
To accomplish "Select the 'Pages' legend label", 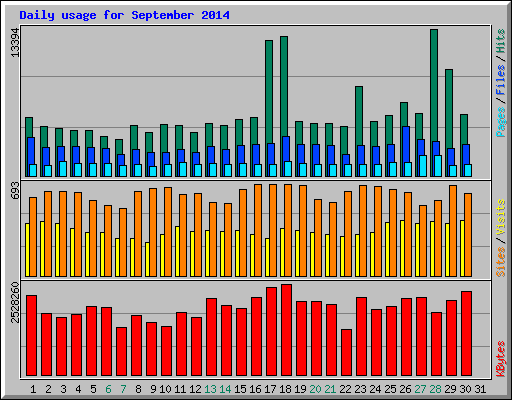I will click(501, 122).
